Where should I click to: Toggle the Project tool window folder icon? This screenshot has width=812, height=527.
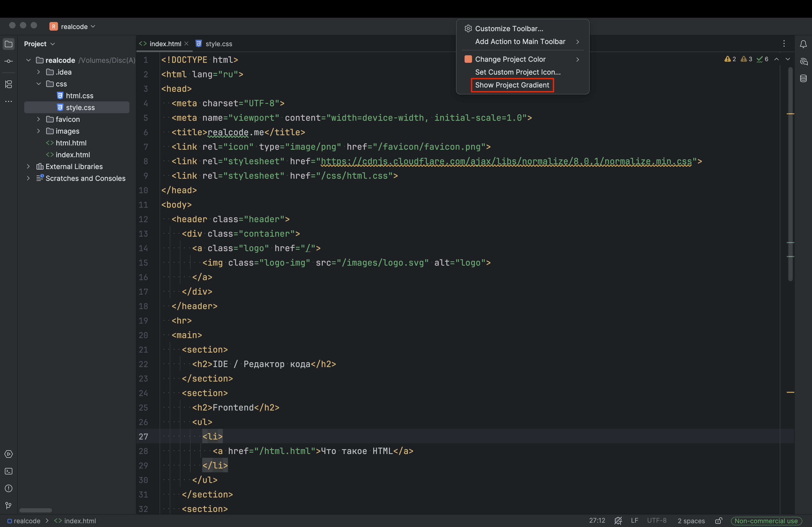pyautogui.click(x=9, y=44)
